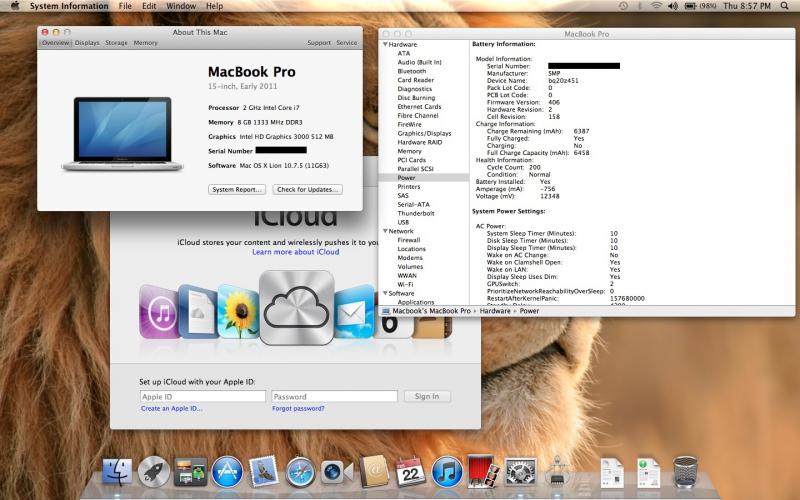800x500 pixels.
Task: Select Ethernet Cards in hardware list
Action: [419, 107]
